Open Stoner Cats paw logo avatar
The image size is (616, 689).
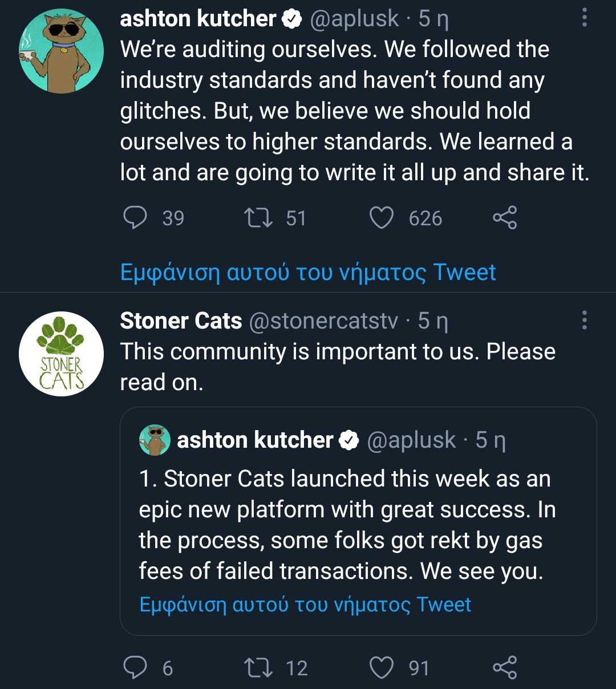click(61, 354)
